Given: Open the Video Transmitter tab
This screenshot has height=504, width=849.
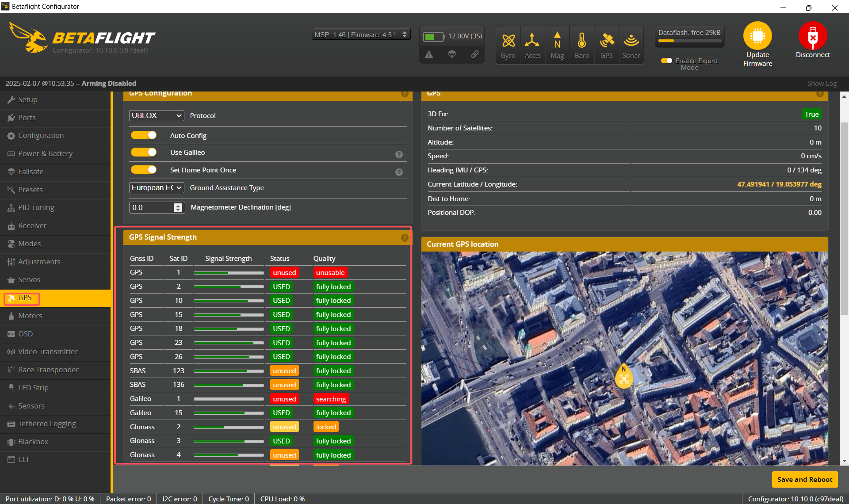Looking at the screenshot, I should [55, 351].
